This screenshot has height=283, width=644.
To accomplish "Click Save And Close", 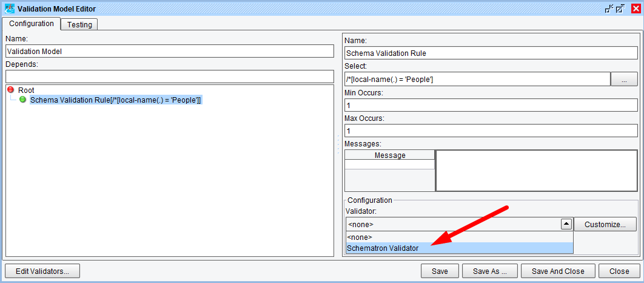I will [557, 271].
